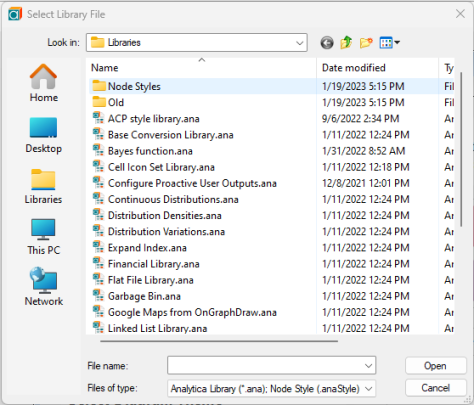Select the Garbage Bin.ana file icon
Viewport: 474px width, 405px height.
click(x=98, y=296)
